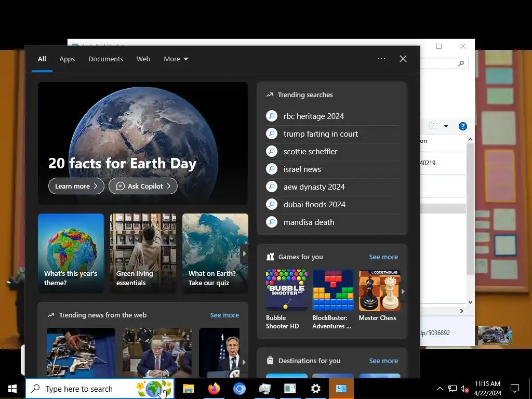Open BlockBuster Adventures game
The image size is (532, 399).
point(333,300)
